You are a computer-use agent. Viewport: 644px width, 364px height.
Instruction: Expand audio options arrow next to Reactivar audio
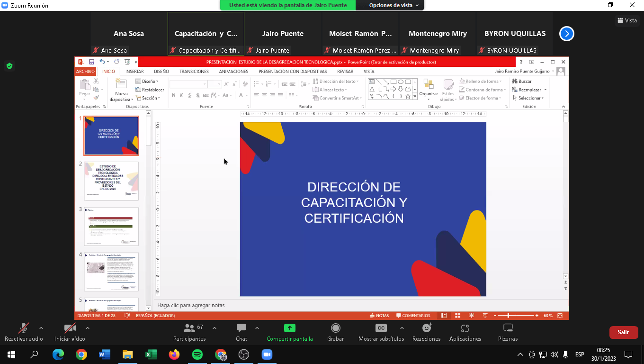(x=41, y=328)
